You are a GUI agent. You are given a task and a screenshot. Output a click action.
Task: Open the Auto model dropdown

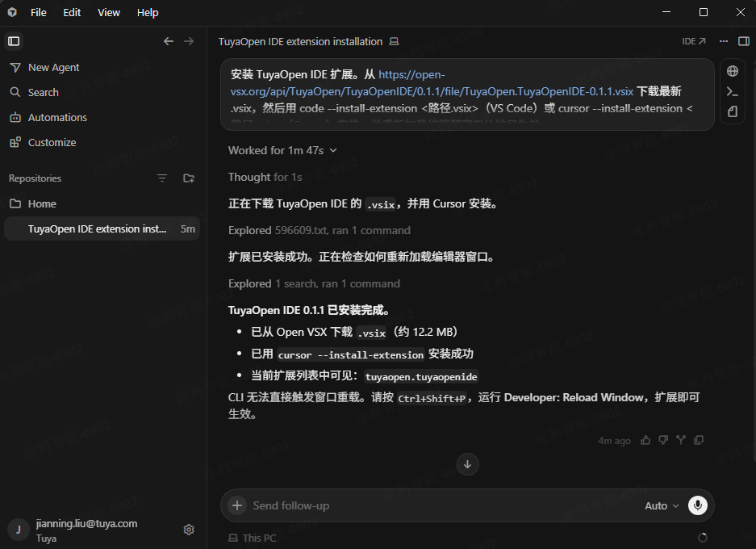662,505
